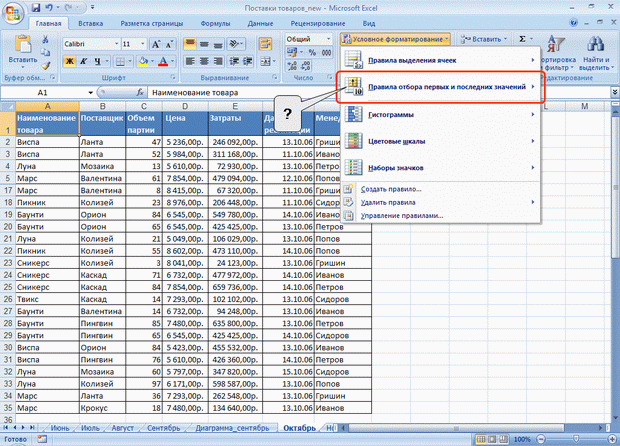This screenshot has height=446, width=620.
Task: Click the AutoSum sigma icon
Action: coord(522,39)
